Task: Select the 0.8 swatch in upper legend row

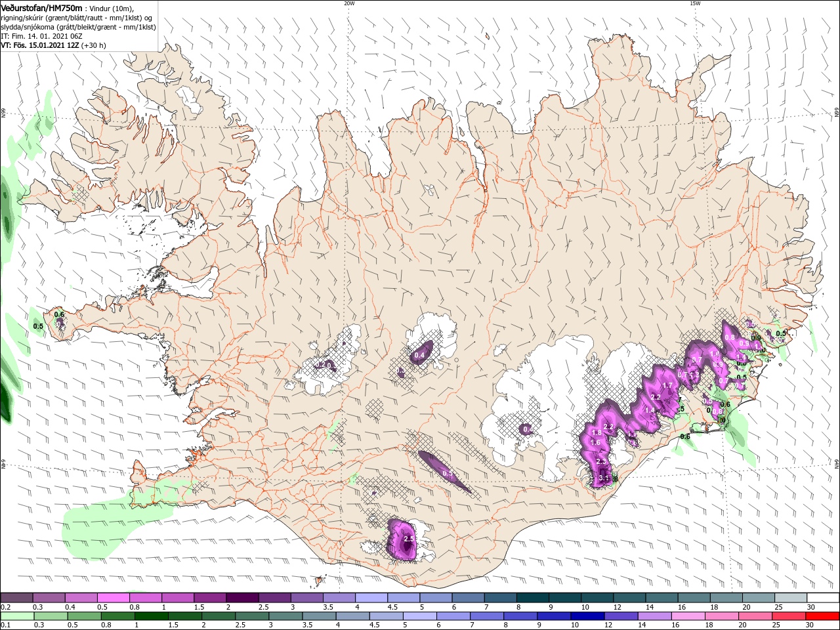Action: [146, 597]
